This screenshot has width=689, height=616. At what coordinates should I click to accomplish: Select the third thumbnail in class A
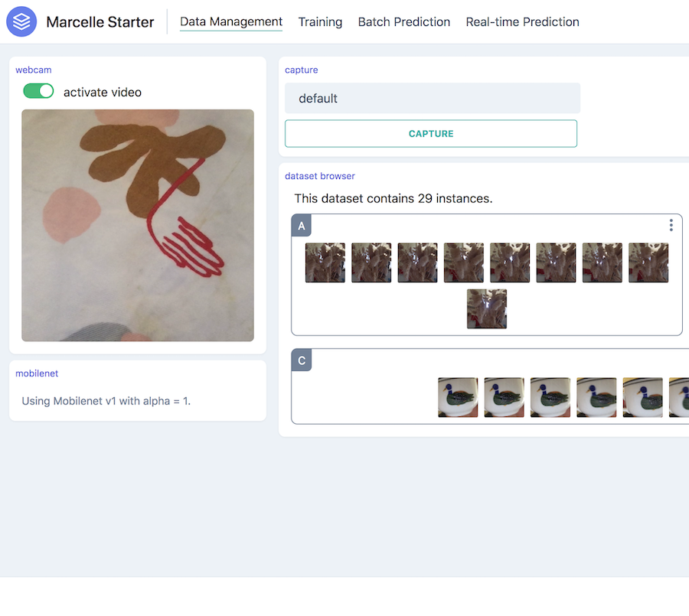(417, 262)
